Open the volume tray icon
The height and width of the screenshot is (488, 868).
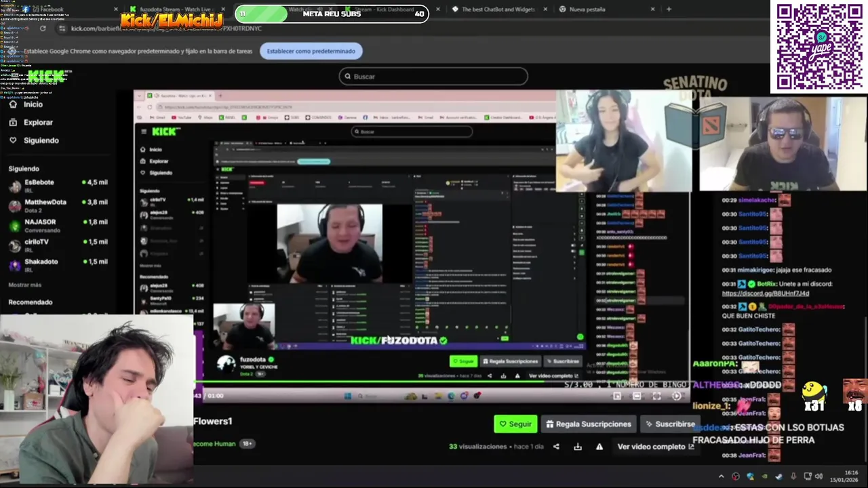818,476
